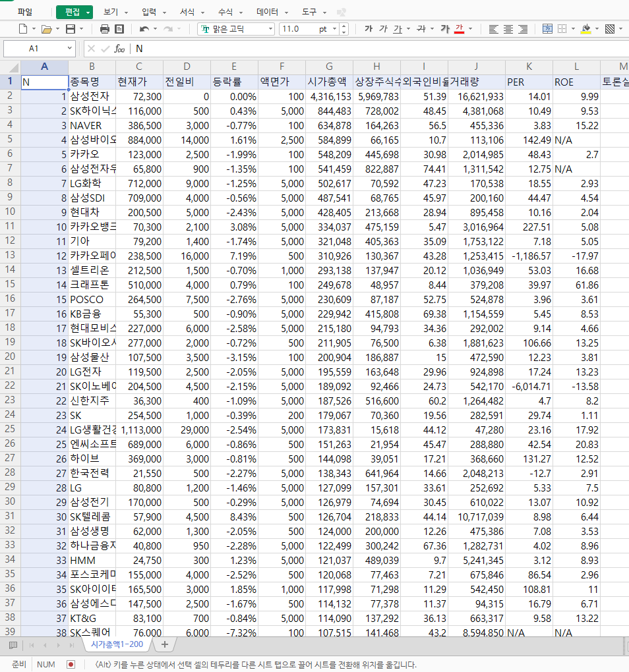629x672 pixels.
Task: Open the font name dropdown 맑은 고딕
Action: tap(270, 29)
